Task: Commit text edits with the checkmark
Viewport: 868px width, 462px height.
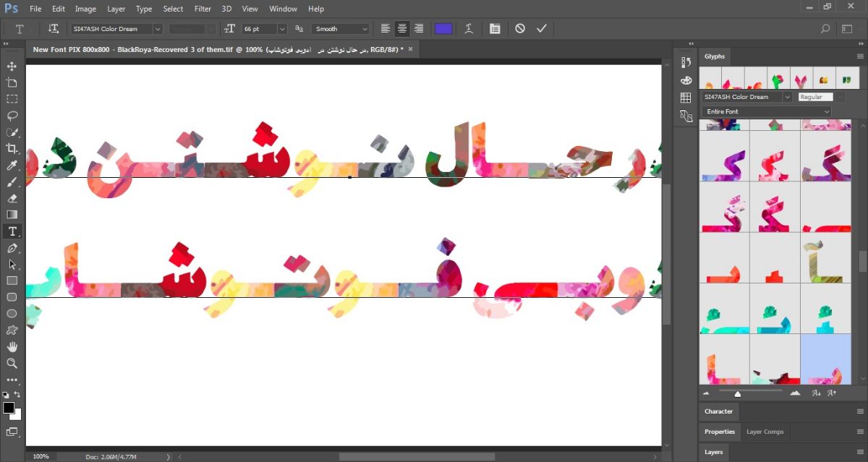Action: 541,29
